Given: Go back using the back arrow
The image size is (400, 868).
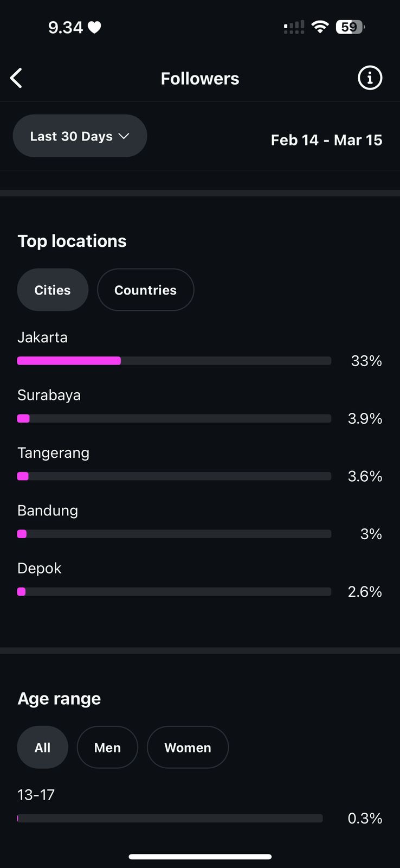Looking at the screenshot, I should (16, 78).
